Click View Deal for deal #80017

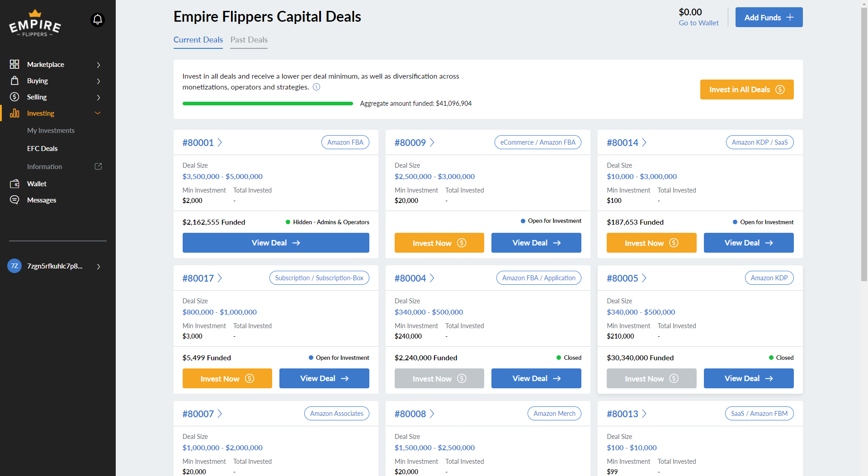pyautogui.click(x=324, y=378)
